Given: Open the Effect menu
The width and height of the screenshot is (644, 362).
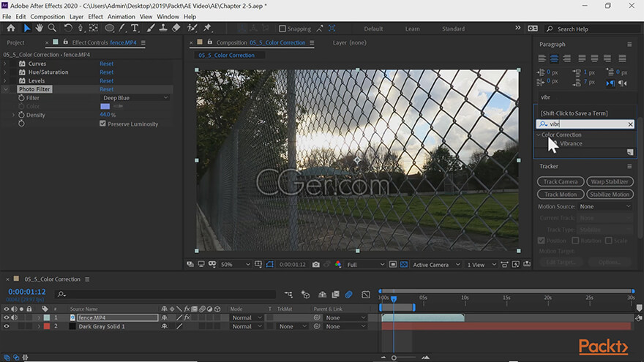Looking at the screenshot, I should coord(95,17).
